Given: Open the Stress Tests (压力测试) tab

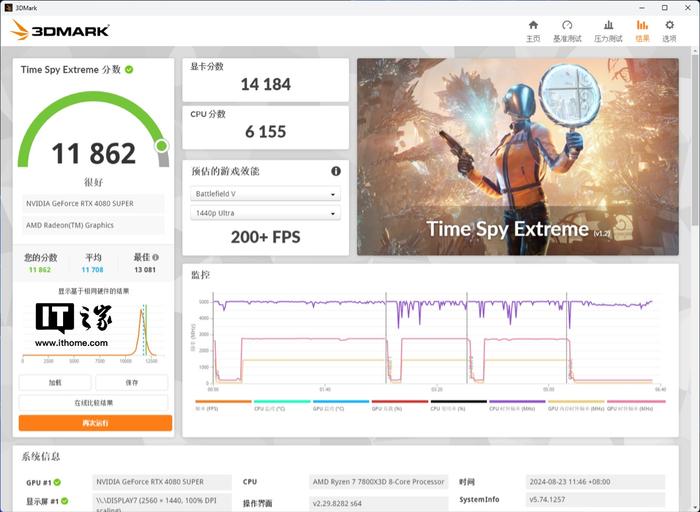Looking at the screenshot, I should coord(608,31).
